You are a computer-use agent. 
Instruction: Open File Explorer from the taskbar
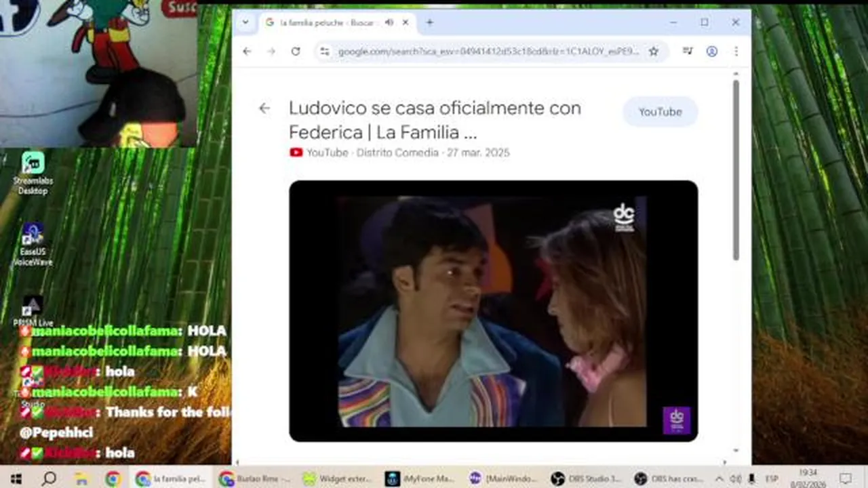81,479
